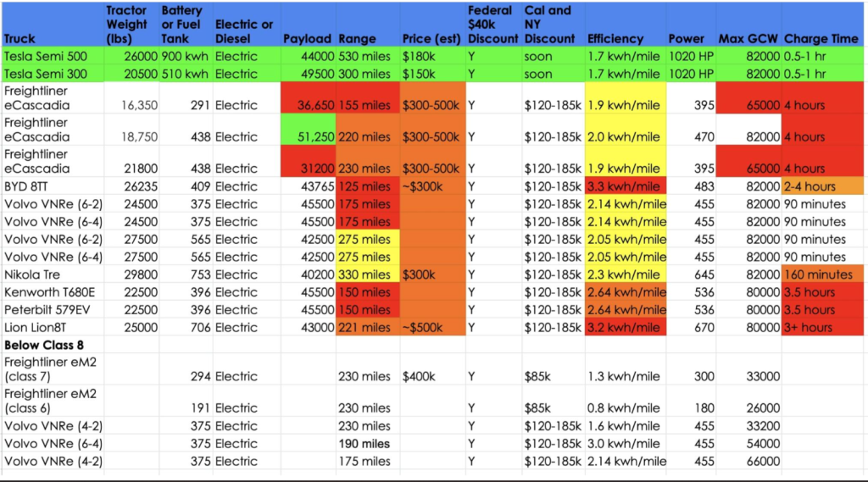
Task: Select the Below Class 8 section label
Action: (x=53, y=346)
